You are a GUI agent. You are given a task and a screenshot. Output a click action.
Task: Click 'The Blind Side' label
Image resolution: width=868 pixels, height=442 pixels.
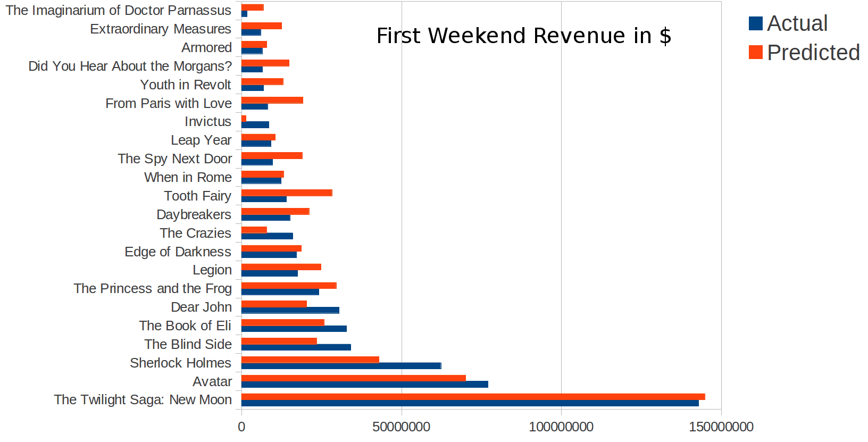tap(188, 344)
